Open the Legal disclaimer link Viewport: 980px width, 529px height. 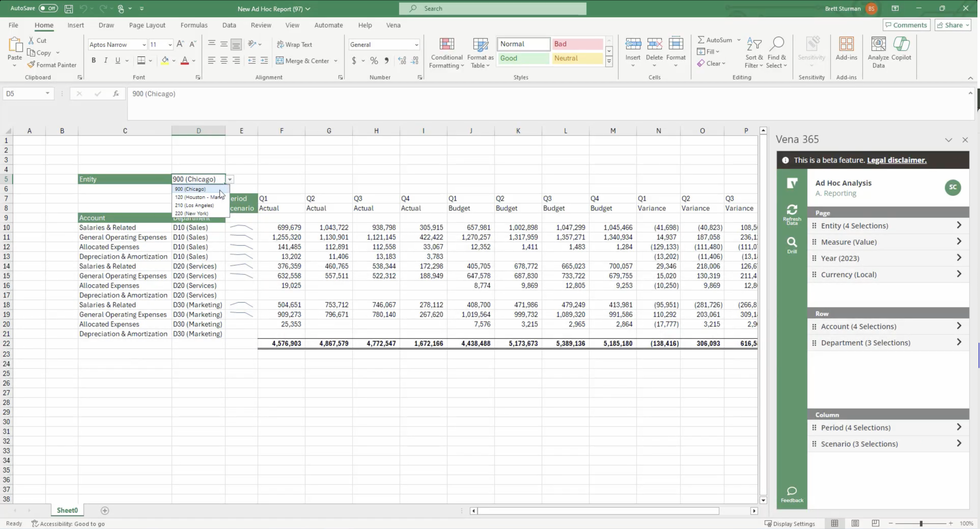click(x=897, y=160)
